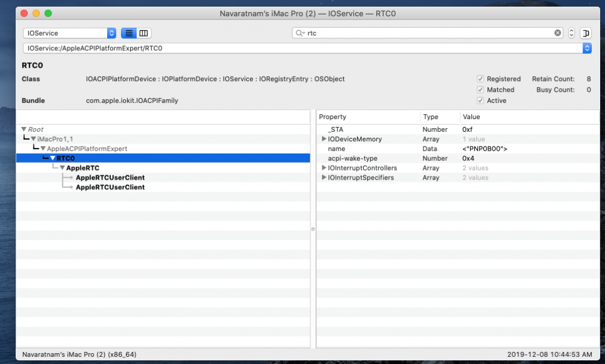Click the rtc search field
Screen dimensions: 605x364
pyautogui.click(x=428, y=33)
